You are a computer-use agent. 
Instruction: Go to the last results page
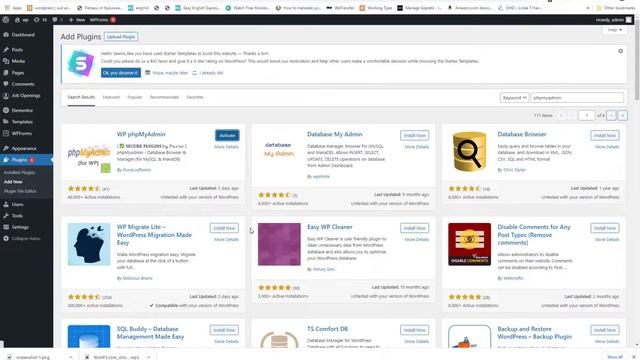(622, 116)
